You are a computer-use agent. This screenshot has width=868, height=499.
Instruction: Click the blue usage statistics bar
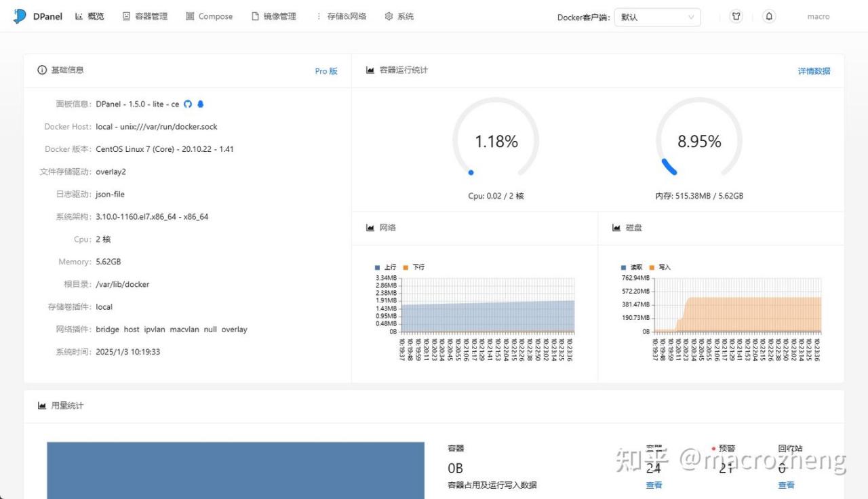pos(235,471)
